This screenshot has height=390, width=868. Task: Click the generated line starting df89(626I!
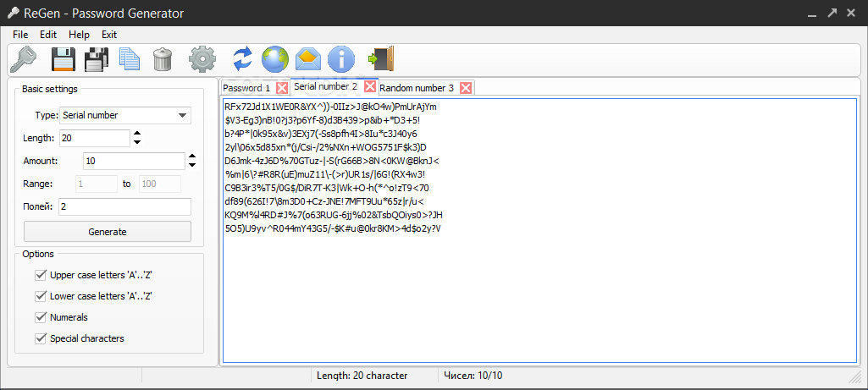click(x=324, y=202)
